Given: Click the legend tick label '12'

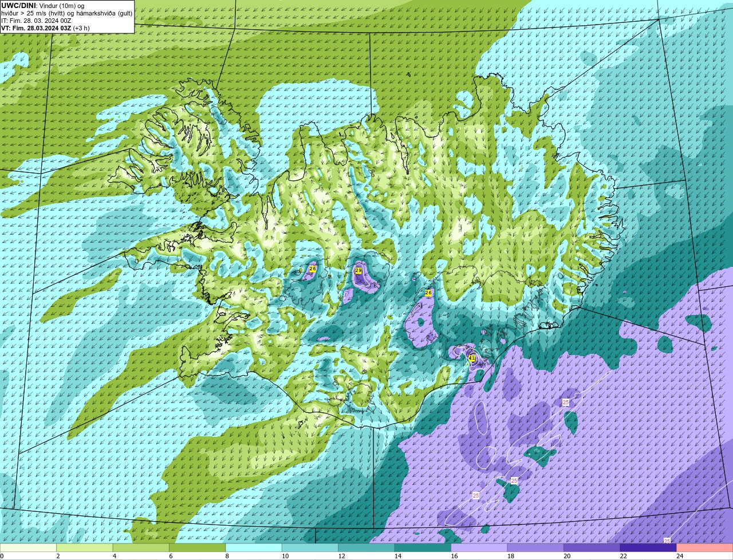Looking at the screenshot, I should coord(341,556).
